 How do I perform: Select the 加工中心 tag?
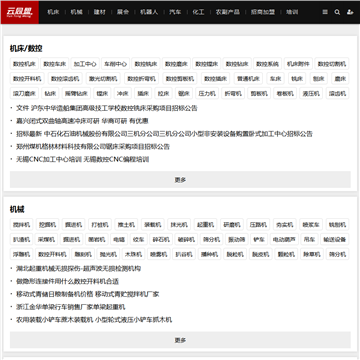click(x=85, y=64)
